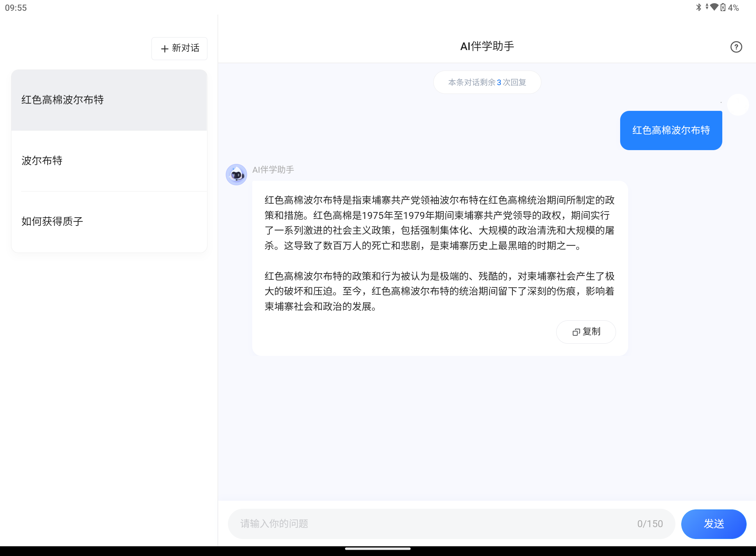Click the remaining replies badge
Viewport: 756px width, 556px height.
tap(487, 82)
